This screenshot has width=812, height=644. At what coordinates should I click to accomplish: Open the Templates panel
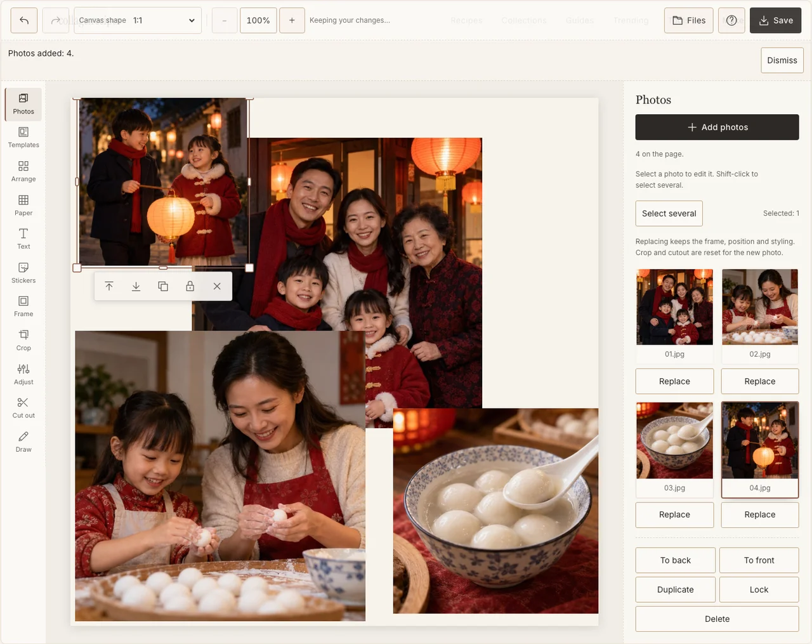23,138
